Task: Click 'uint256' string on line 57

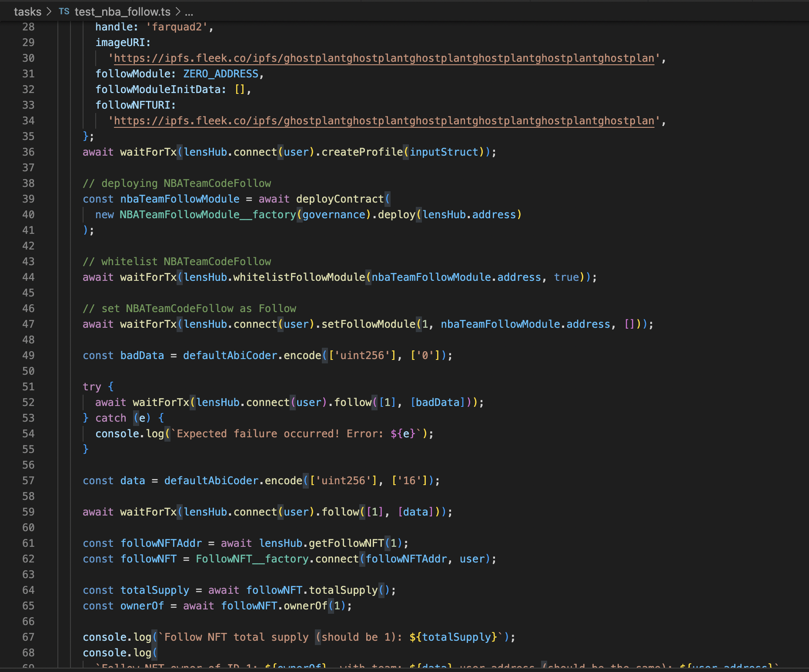Action: (347, 481)
